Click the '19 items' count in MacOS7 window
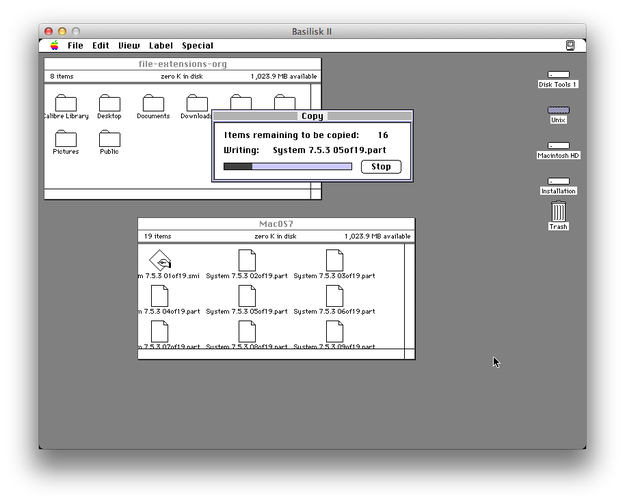The width and height of the screenshot is (625, 503). point(157,236)
